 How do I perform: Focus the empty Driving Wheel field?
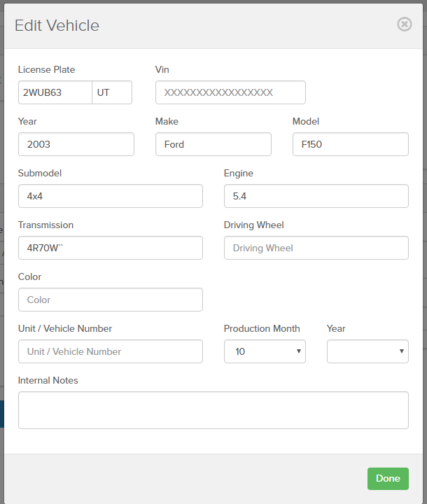tap(316, 248)
